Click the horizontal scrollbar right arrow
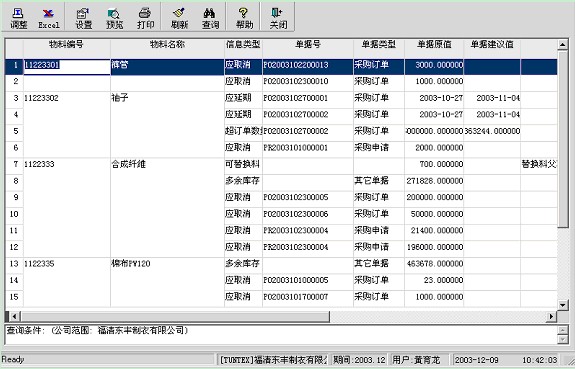Viewport: 575px width, 369px height. pos(552,316)
